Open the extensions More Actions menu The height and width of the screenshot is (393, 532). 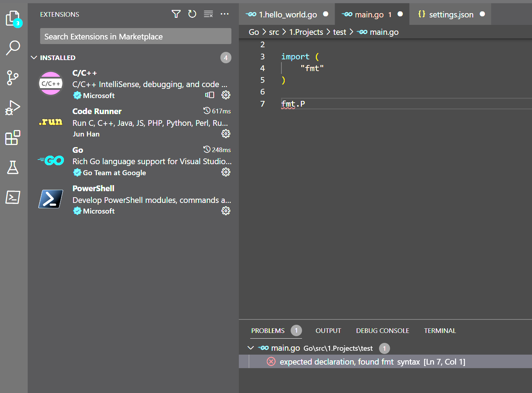225,14
